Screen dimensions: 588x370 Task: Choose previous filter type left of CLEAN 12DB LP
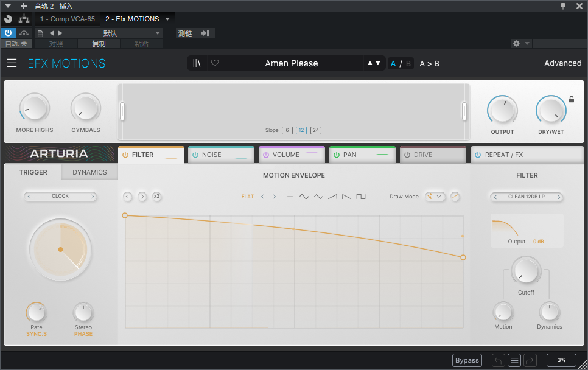click(495, 197)
